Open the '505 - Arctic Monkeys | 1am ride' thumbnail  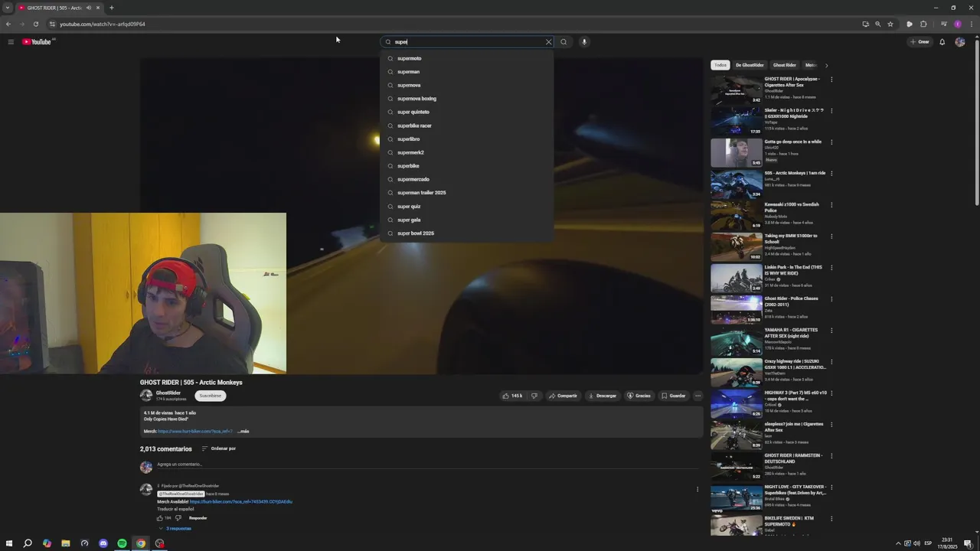pos(737,184)
